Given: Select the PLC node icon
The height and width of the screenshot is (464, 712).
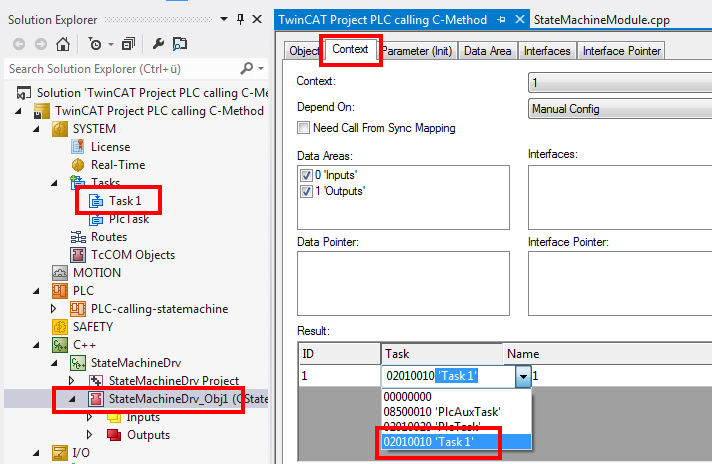Looking at the screenshot, I should pyautogui.click(x=60, y=291).
